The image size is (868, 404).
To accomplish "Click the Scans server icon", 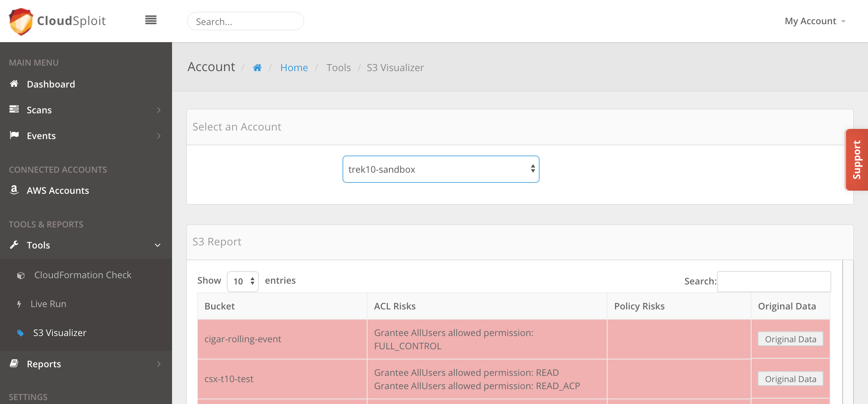I will [x=14, y=109].
